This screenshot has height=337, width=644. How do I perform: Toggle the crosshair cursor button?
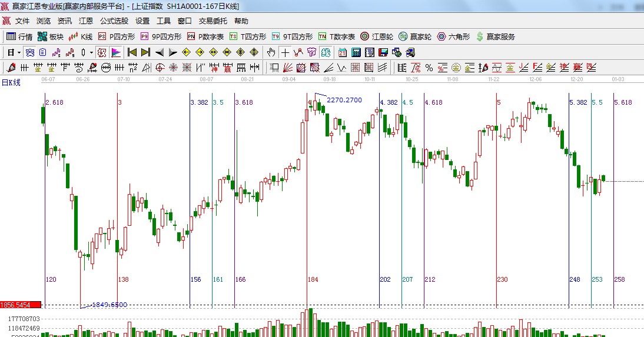pyautogui.click(x=285, y=52)
